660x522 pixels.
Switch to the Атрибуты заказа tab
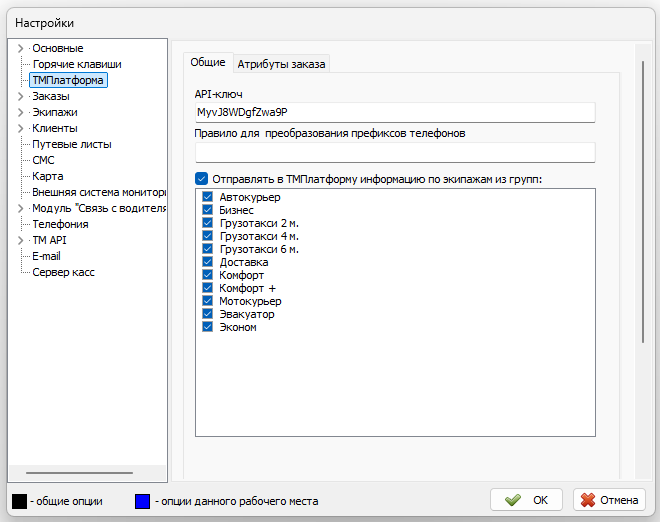[281, 64]
